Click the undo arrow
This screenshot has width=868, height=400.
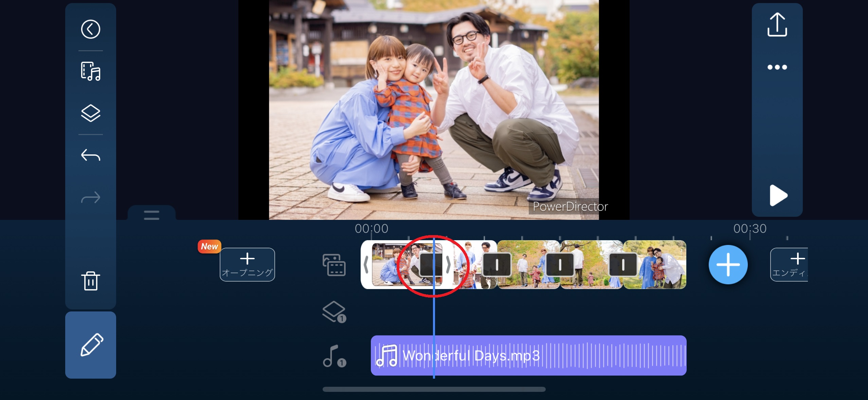pos(90,155)
